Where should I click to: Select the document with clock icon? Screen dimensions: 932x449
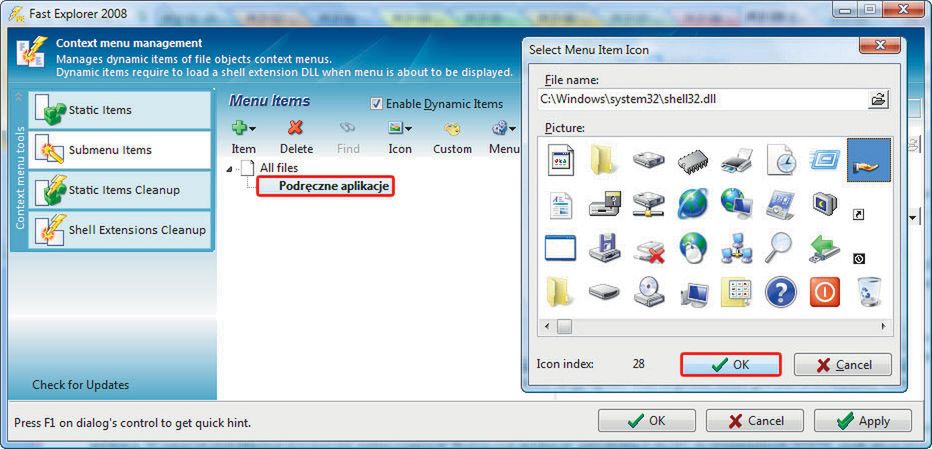click(781, 159)
